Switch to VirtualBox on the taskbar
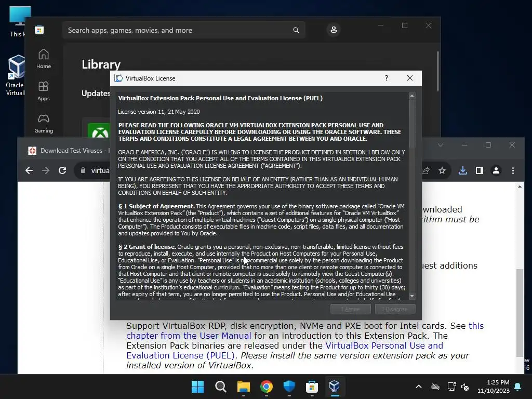 [335, 386]
